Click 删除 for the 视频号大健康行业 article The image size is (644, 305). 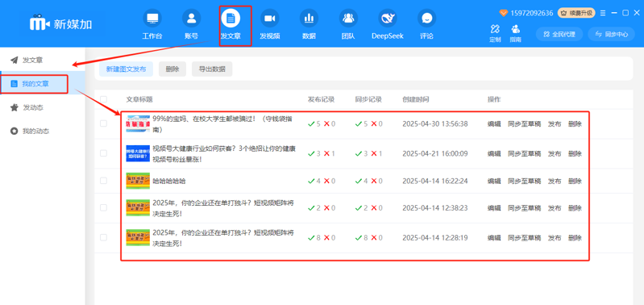(x=575, y=154)
